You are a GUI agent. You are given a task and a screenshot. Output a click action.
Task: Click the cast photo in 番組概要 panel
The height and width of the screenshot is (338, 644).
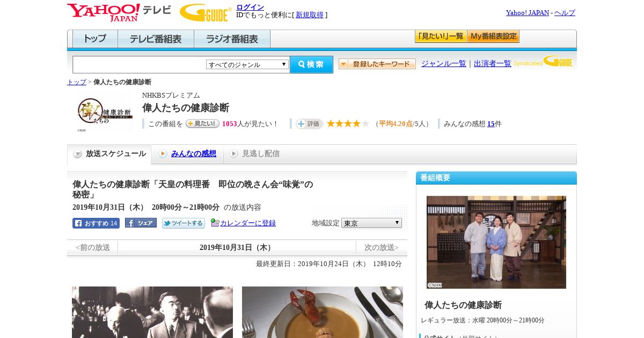(496, 242)
